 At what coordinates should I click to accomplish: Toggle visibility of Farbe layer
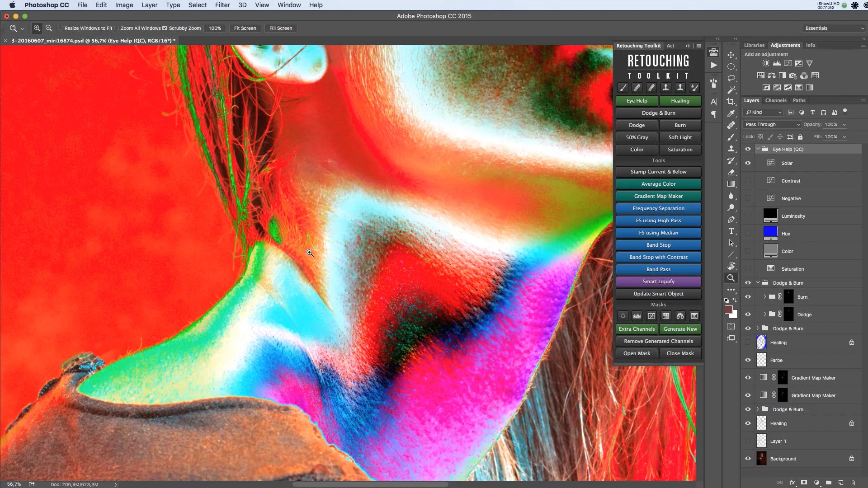pyautogui.click(x=748, y=360)
